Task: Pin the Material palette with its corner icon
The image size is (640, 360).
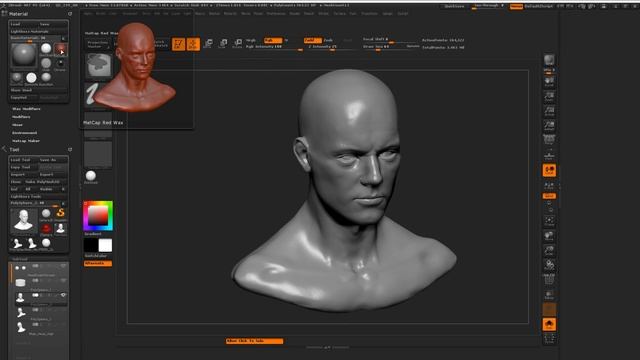Action: [x=70, y=14]
